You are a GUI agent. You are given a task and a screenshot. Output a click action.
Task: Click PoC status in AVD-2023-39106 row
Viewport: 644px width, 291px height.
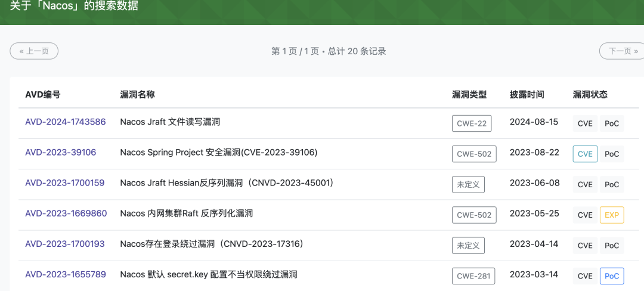pos(612,154)
